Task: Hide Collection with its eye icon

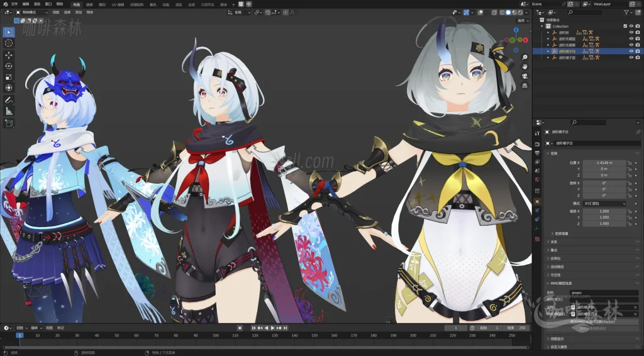Action: 631,26
